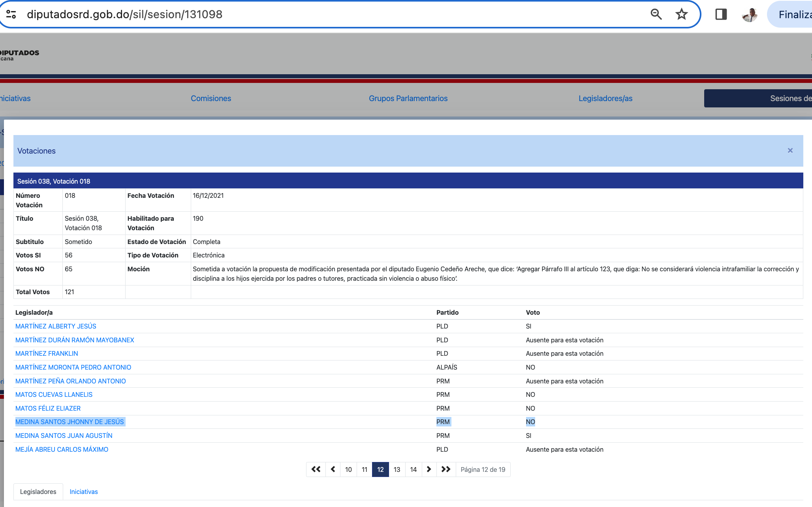Open legislator MEDINA SANTOS JHONNY DE JESÚS

[70, 422]
